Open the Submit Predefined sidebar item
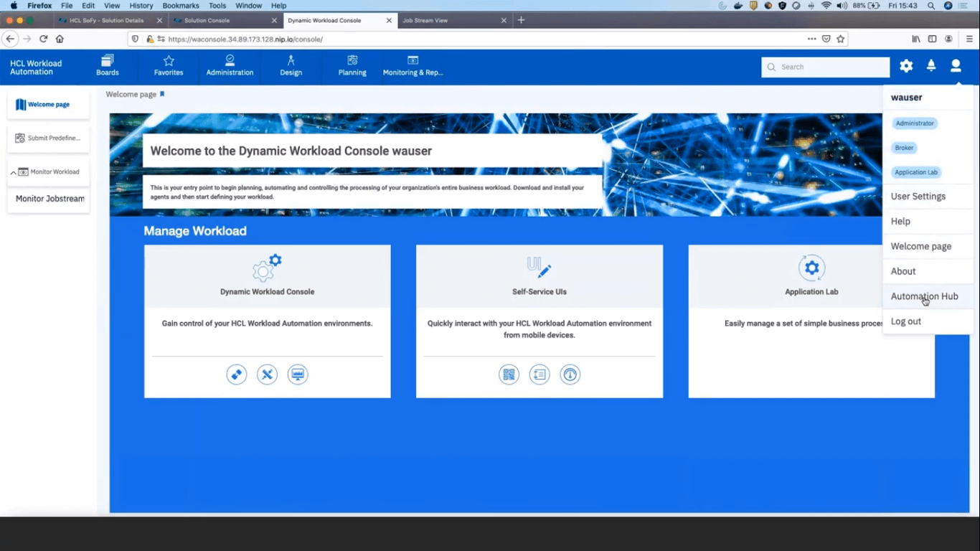Screen dimensions: 980x551 [x=48, y=138]
